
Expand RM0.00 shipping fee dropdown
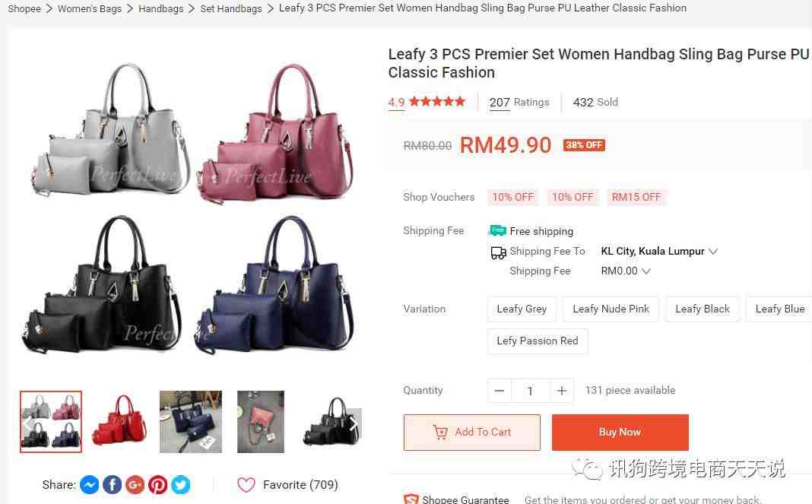[x=626, y=271]
